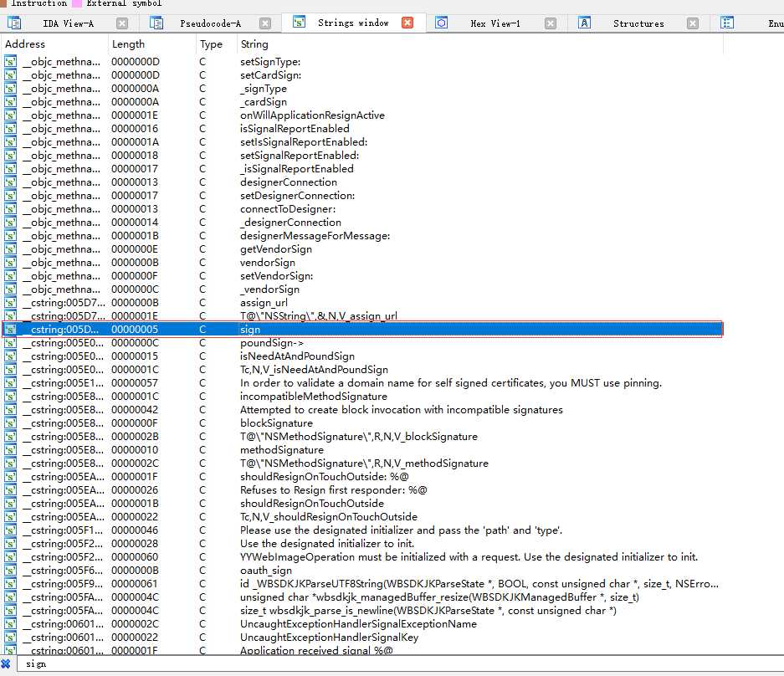Click the IDA View-A tab icon
This screenshot has width=784, height=676.
[12, 23]
